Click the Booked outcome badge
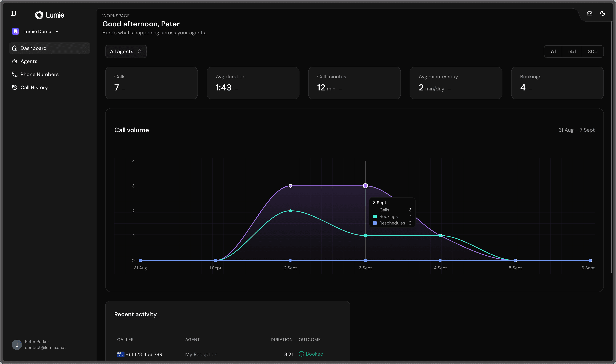Image resolution: width=616 pixels, height=364 pixels. point(311,354)
